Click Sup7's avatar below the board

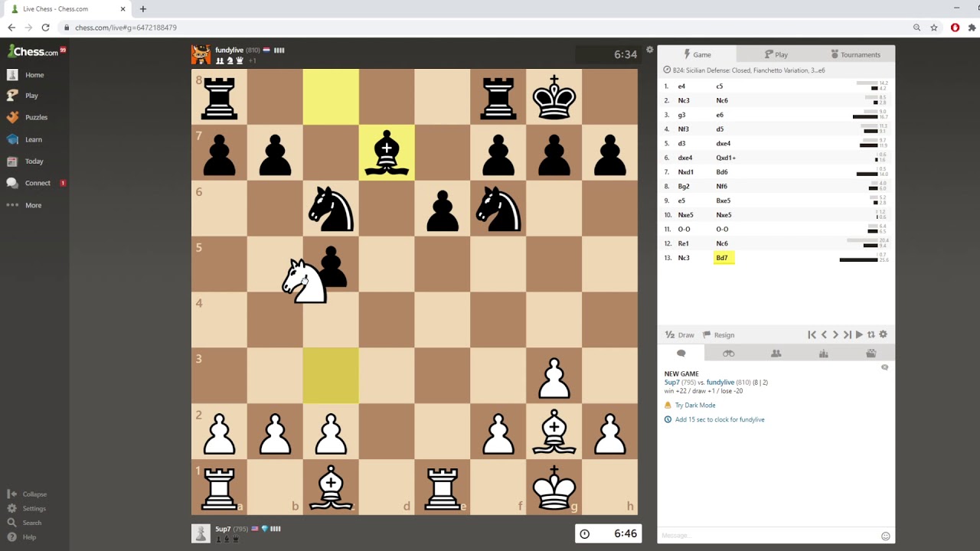pos(201,533)
